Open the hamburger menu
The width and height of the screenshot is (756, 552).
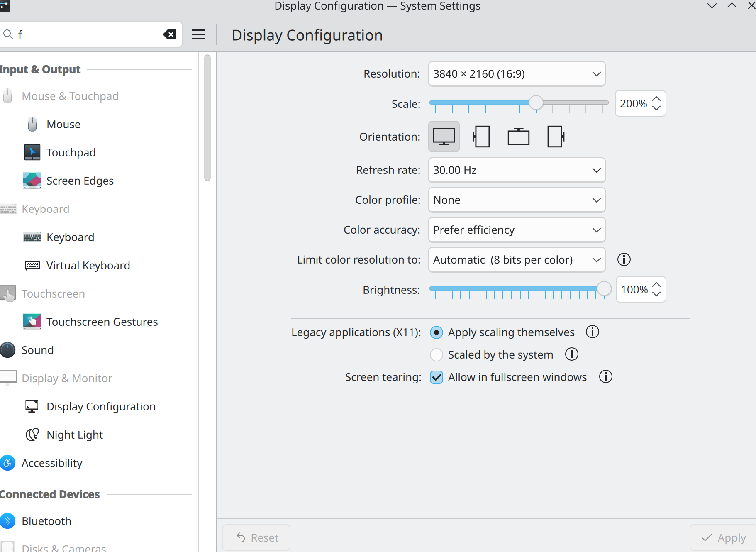click(x=198, y=35)
